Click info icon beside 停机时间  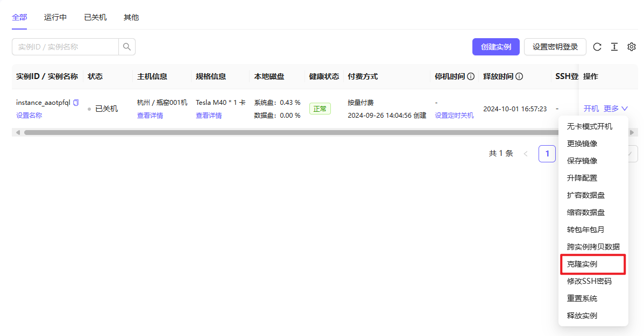[x=471, y=76]
